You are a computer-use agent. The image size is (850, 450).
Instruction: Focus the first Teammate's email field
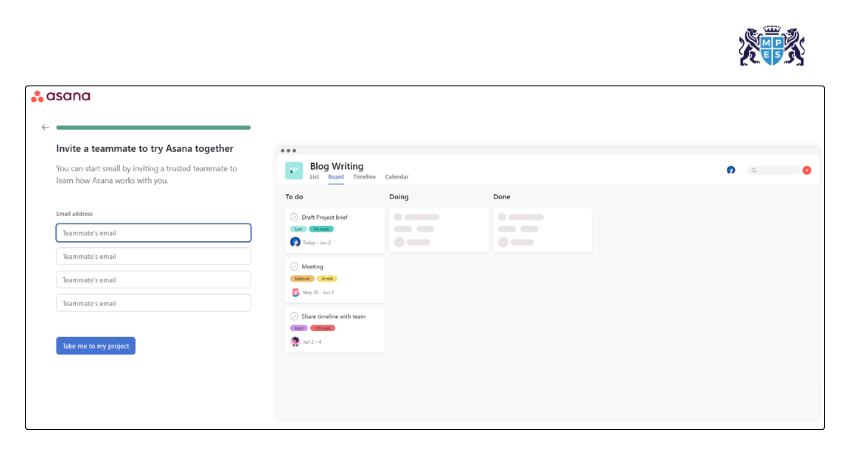153,233
